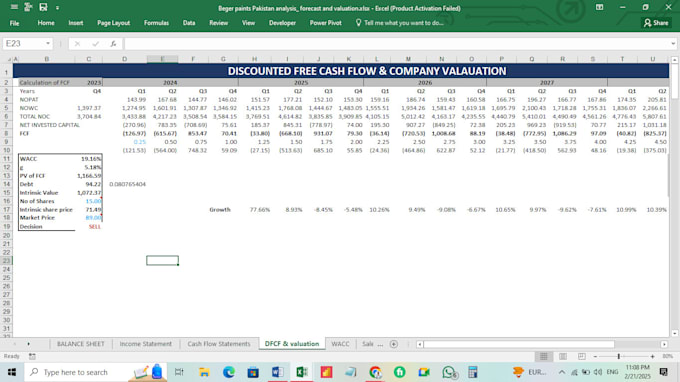Click the Share button
This screenshot has height=382, width=680.
[656, 23]
